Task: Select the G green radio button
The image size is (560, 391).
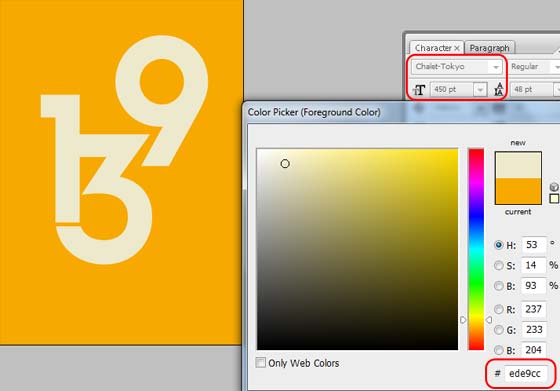Action: click(x=499, y=330)
